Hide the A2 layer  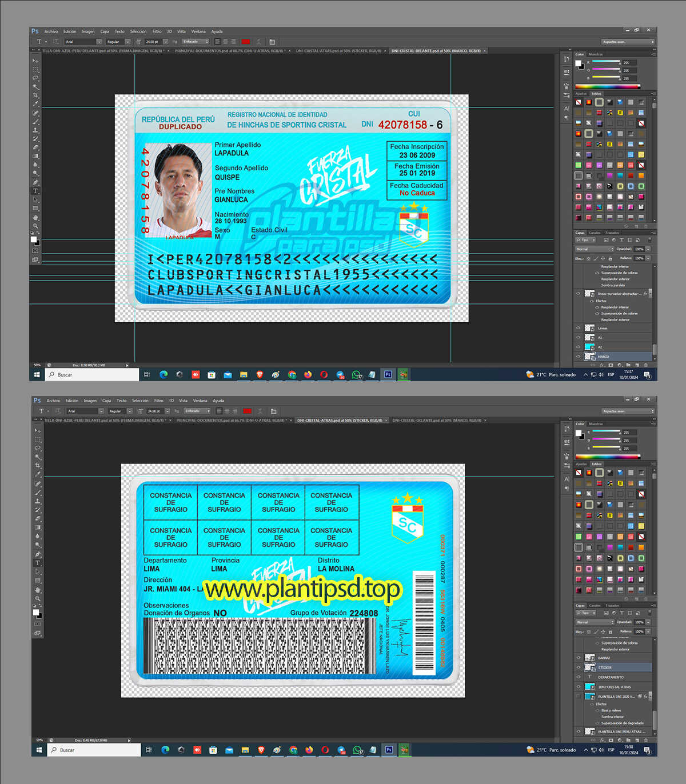click(579, 347)
